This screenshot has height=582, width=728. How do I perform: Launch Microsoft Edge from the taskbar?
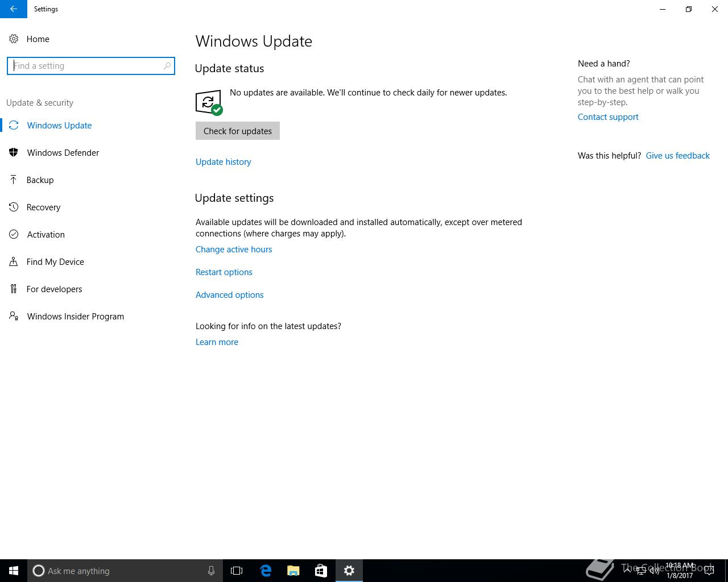click(266, 571)
